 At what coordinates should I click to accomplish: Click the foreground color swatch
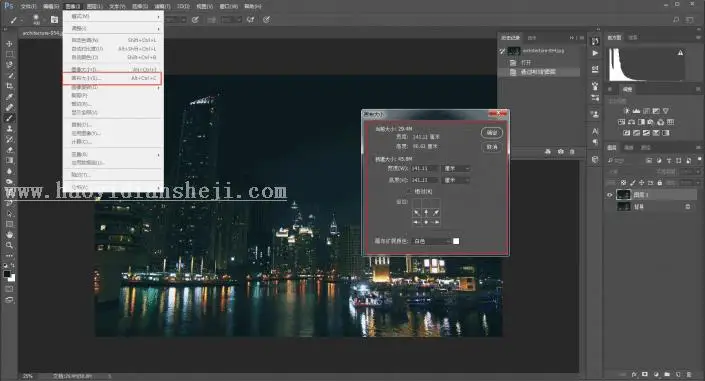(x=7, y=273)
